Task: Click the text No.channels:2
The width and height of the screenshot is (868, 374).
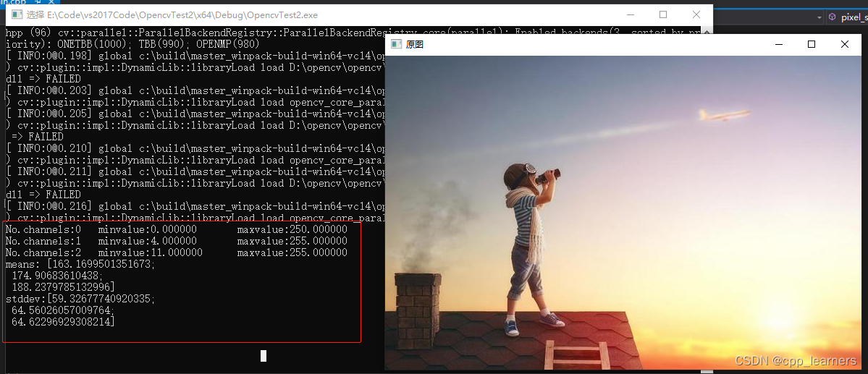Action: coord(43,253)
